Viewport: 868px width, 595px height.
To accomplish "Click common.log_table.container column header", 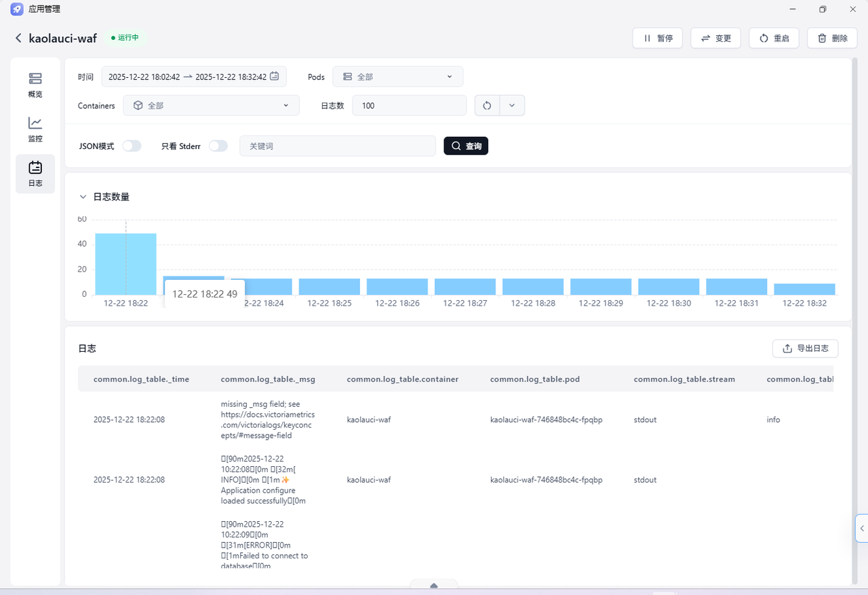I will [x=403, y=379].
